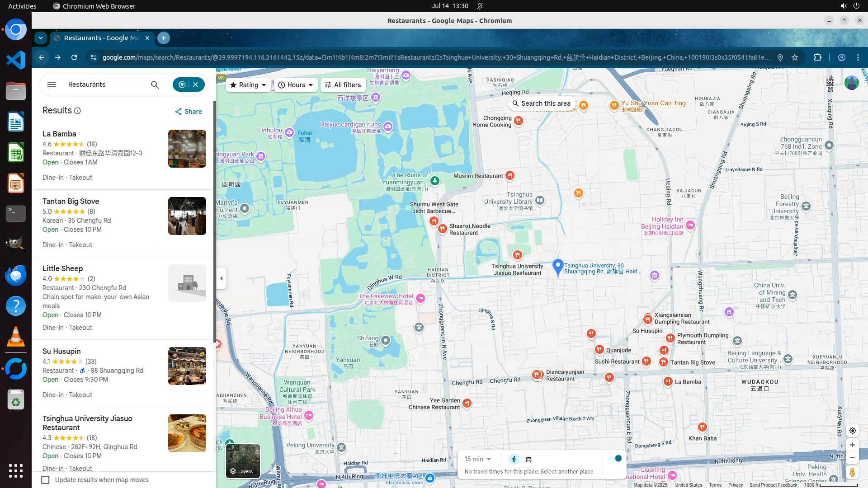Screen dimensions: 868x488
Task: Expand the 15 min travel time dropdown
Action: coord(478,459)
